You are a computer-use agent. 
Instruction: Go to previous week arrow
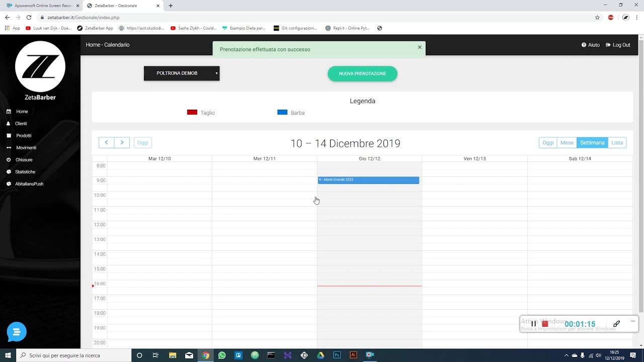tap(106, 143)
